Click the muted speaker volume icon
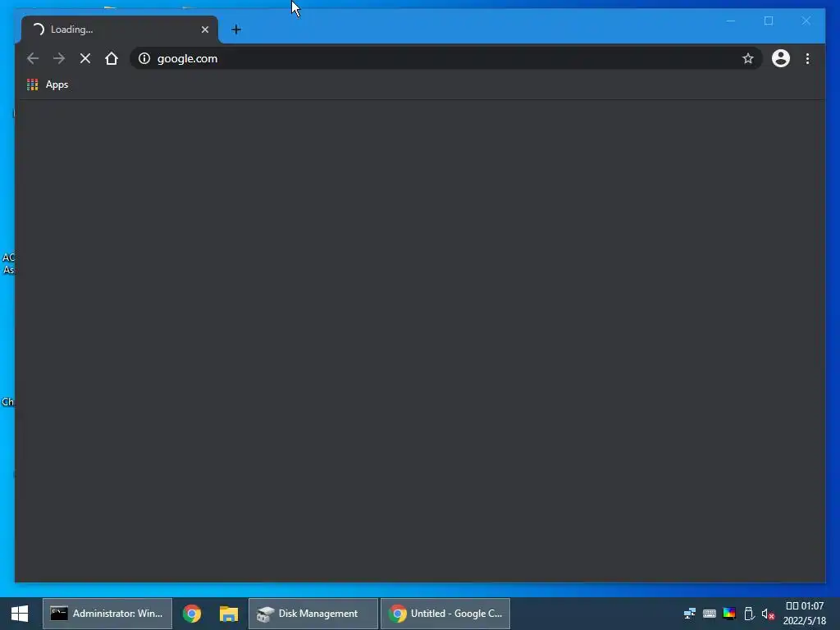This screenshot has width=840, height=630. click(768, 614)
